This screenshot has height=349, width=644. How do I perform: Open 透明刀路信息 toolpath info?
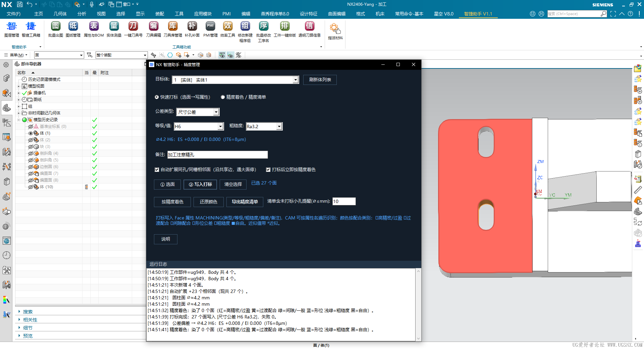310,29
